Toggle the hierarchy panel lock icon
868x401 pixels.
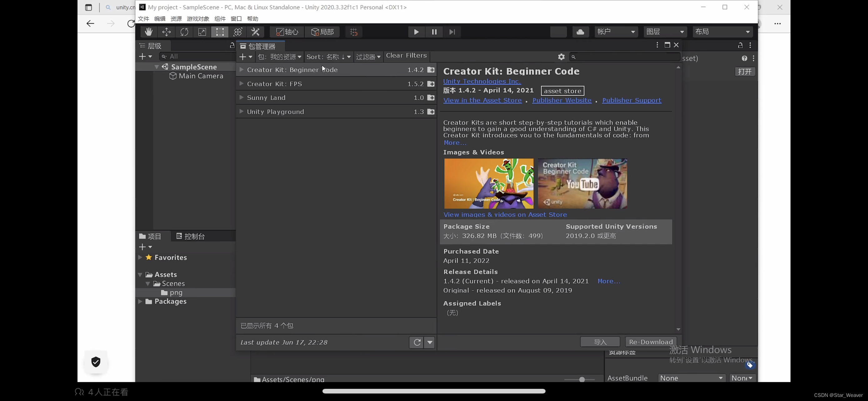pyautogui.click(x=232, y=46)
